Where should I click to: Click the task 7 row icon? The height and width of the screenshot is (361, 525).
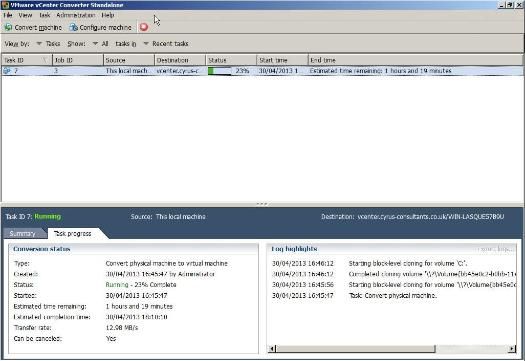(7, 71)
